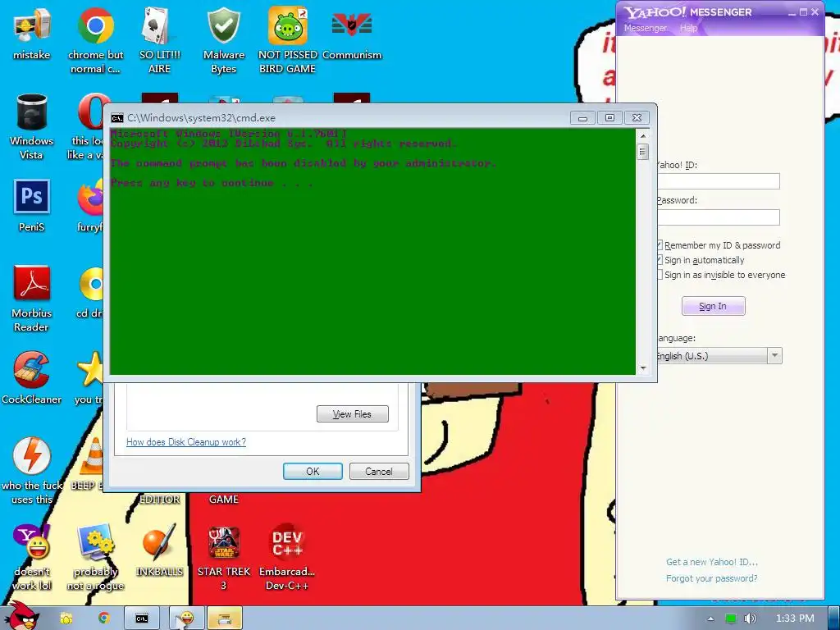The height and width of the screenshot is (630, 840).
Task: Open the Malware Bytes desktop icon
Action: (223, 40)
